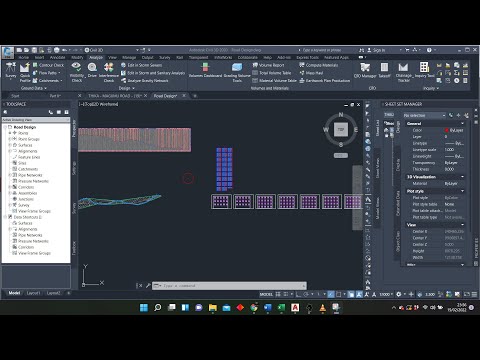Viewport: 480px width, 360px height.
Task: Insert a Material Volume Table
Action: coord(274,81)
